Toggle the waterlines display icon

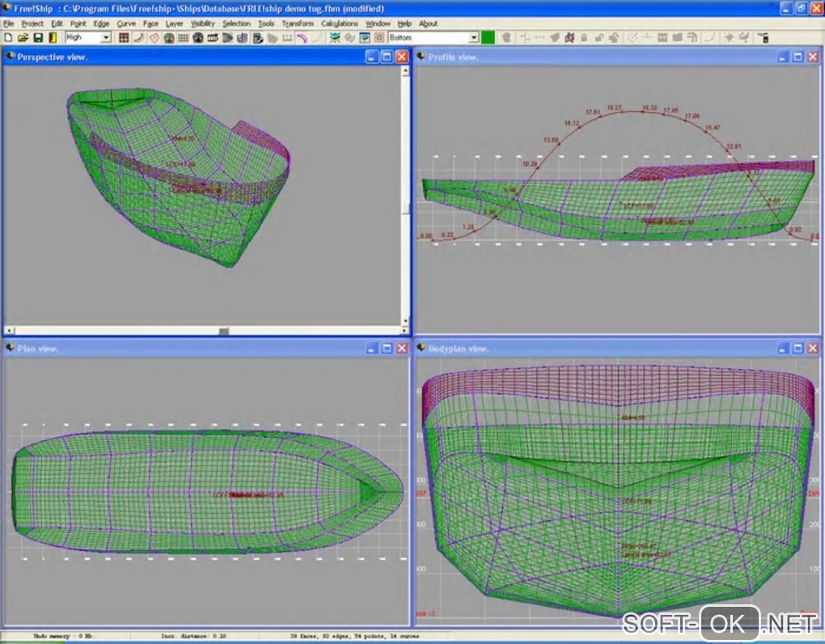pos(227,37)
